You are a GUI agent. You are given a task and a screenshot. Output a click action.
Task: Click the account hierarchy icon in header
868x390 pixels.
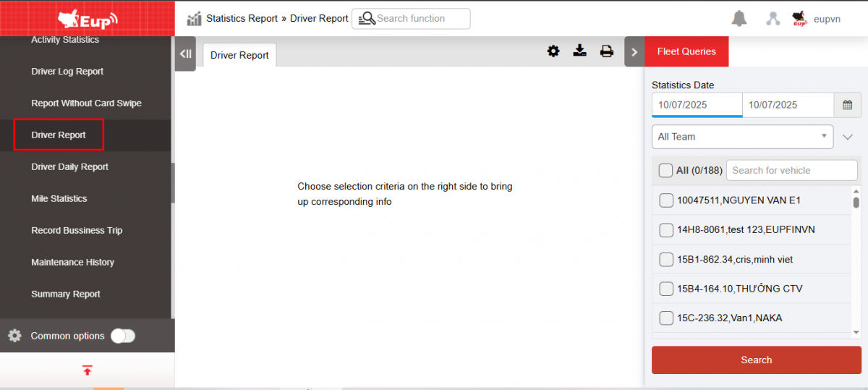pos(773,19)
